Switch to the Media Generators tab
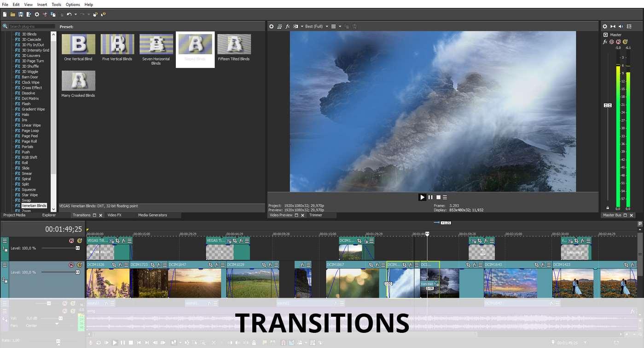Image resolution: width=644 pixels, height=348 pixels. pyautogui.click(x=152, y=215)
